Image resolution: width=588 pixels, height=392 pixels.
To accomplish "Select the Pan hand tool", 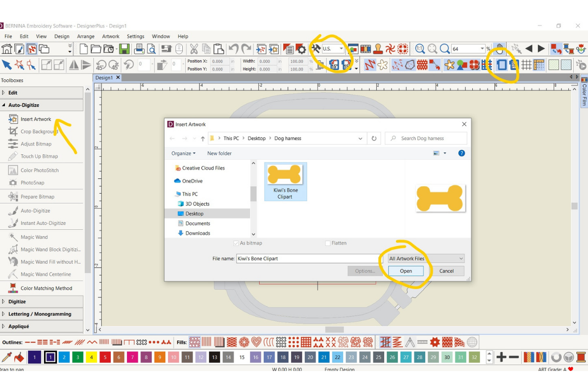I will coord(499,49).
